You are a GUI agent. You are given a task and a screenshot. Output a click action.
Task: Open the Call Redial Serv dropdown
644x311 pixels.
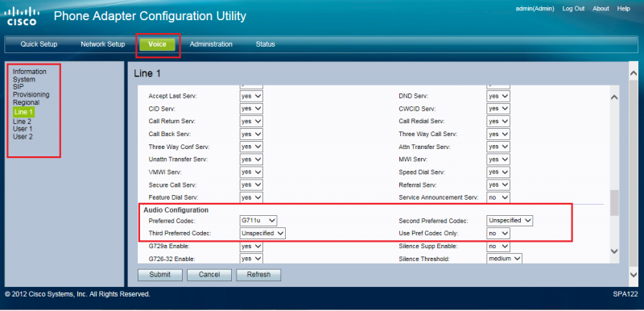[x=498, y=122]
